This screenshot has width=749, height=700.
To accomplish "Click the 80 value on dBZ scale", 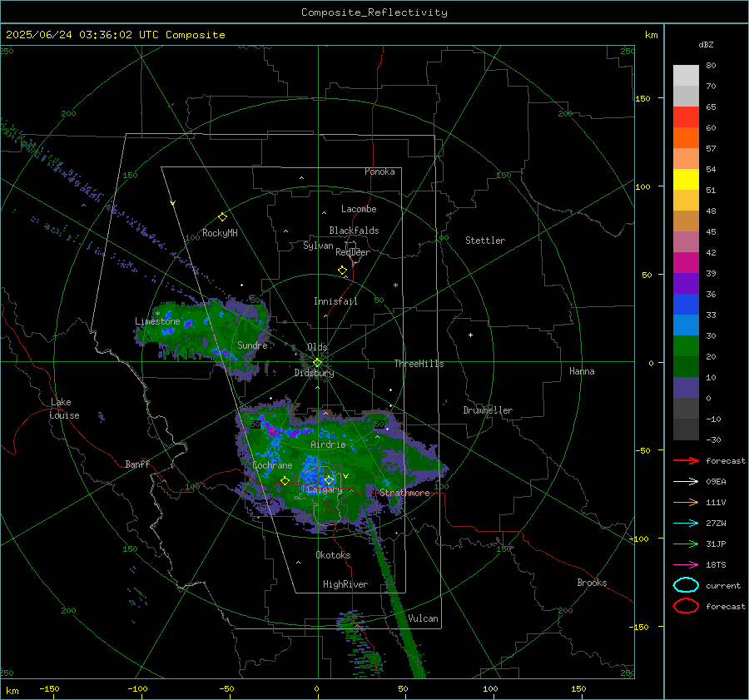I will (x=711, y=66).
